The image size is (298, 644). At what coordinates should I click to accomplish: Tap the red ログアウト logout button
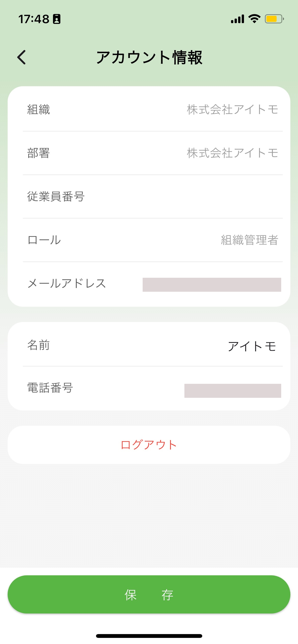pyautogui.click(x=149, y=445)
